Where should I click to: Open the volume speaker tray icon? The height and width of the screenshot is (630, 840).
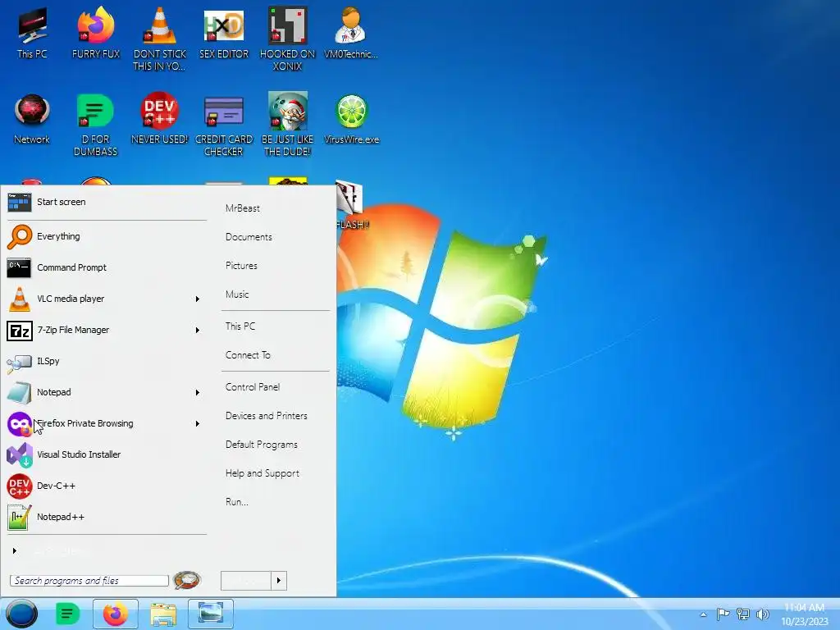[x=762, y=614]
